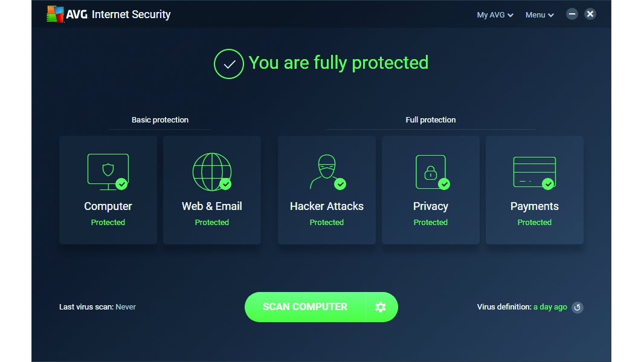Click the 'Never' last virus scan link

(126, 307)
